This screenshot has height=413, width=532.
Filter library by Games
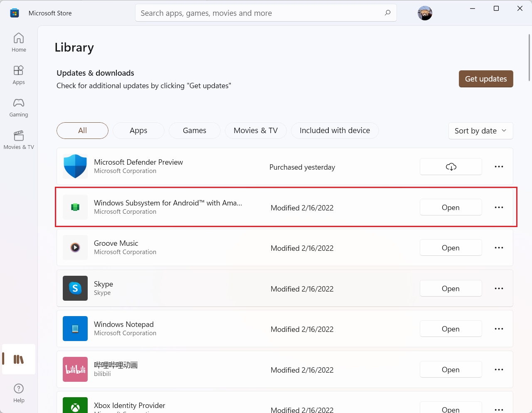(195, 131)
